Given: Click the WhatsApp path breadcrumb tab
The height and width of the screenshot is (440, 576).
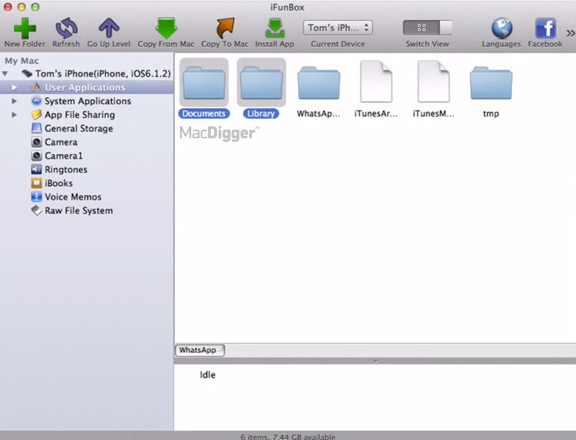Looking at the screenshot, I should (200, 350).
